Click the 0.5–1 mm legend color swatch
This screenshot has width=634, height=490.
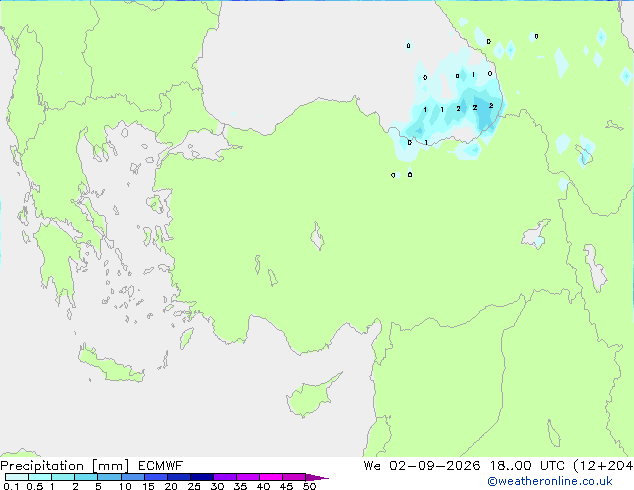[40, 477]
